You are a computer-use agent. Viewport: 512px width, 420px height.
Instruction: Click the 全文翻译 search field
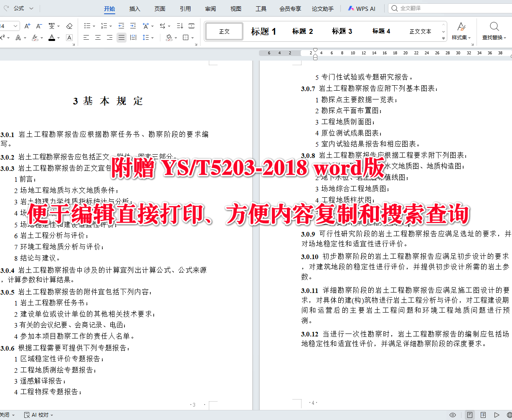coord(450,8)
